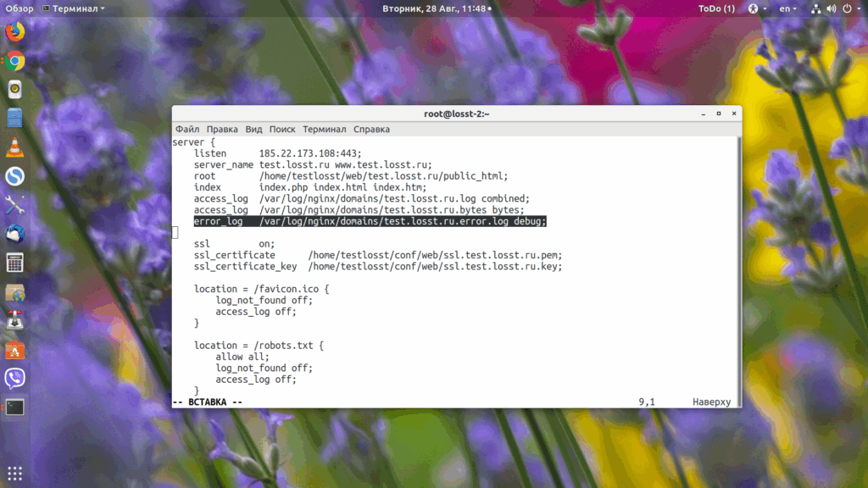Click the server_name test.losst.ru line
This screenshot has width=868, height=488.
pos(313,165)
